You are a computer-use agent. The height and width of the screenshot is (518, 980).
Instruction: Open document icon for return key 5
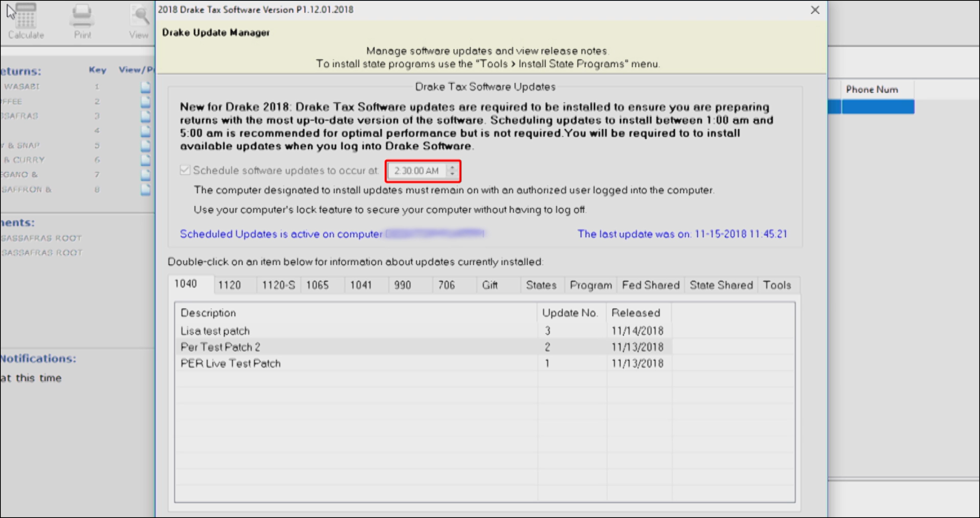point(145,145)
